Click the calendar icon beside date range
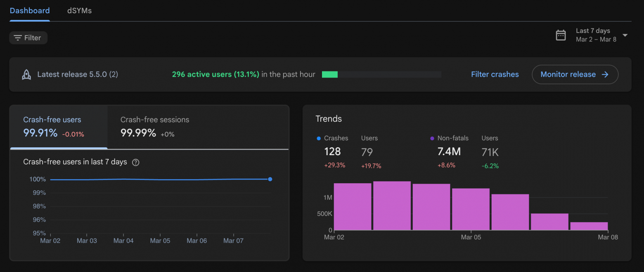Screen dimensions: 644x272 (x=561, y=35)
